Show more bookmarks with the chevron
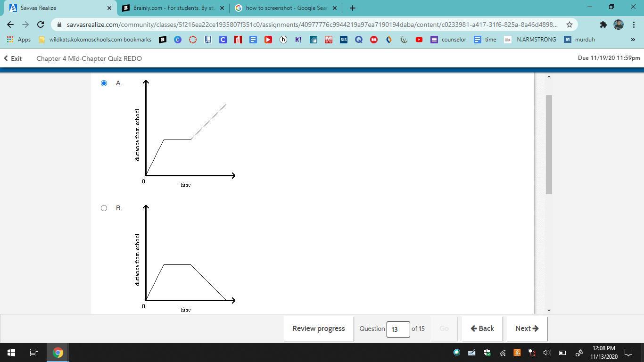Image resolution: width=644 pixels, height=362 pixels. pyautogui.click(x=633, y=40)
